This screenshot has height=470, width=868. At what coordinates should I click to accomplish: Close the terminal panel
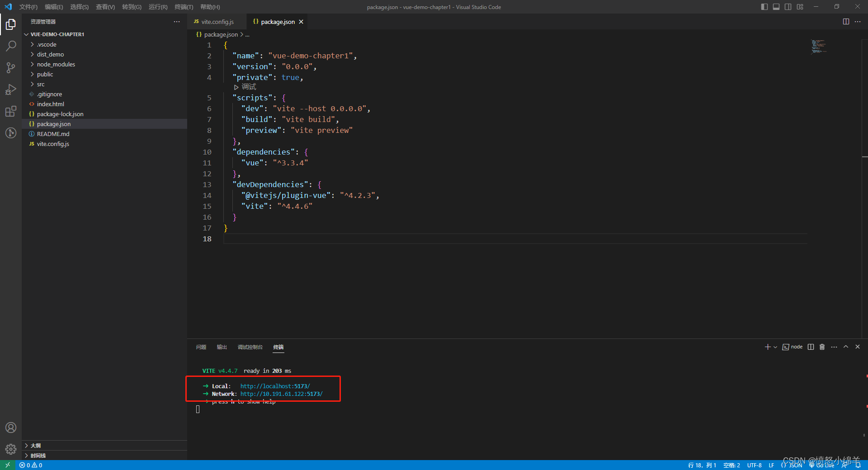click(x=858, y=347)
